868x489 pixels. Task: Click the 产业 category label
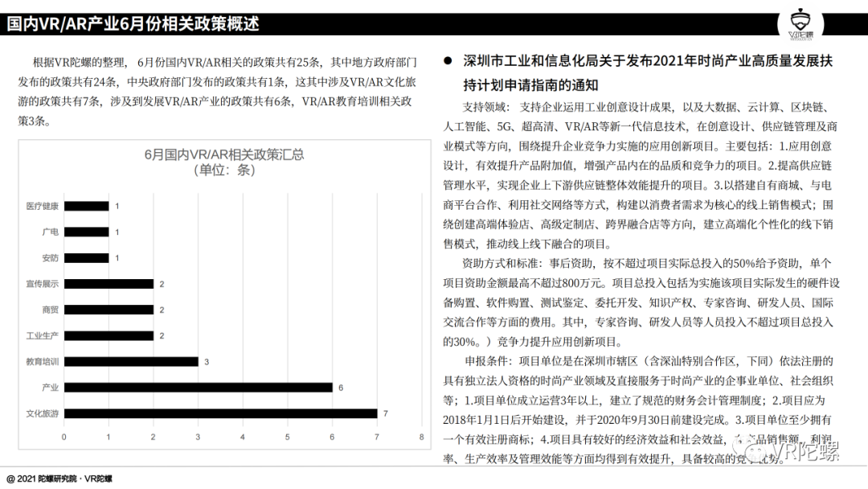click(x=50, y=388)
